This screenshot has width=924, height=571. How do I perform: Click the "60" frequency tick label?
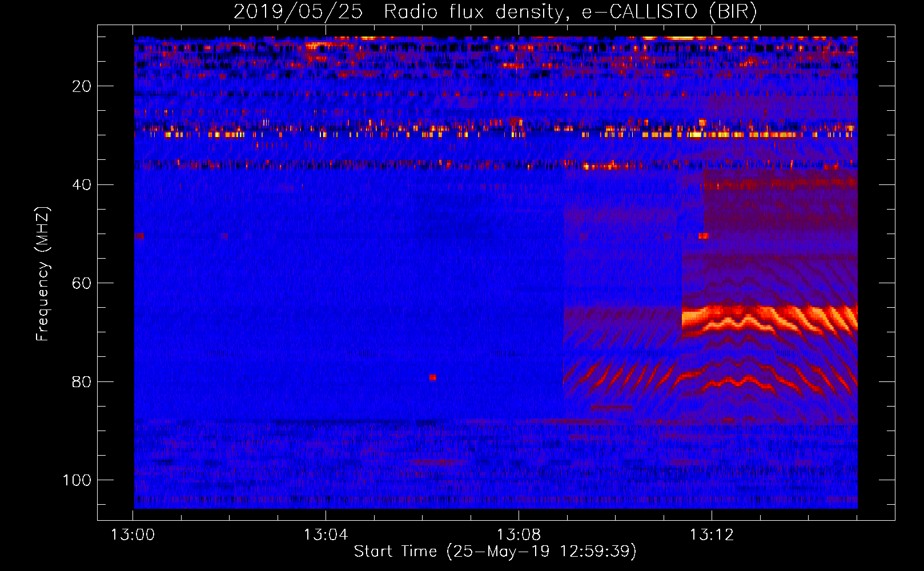coord(82,283)
